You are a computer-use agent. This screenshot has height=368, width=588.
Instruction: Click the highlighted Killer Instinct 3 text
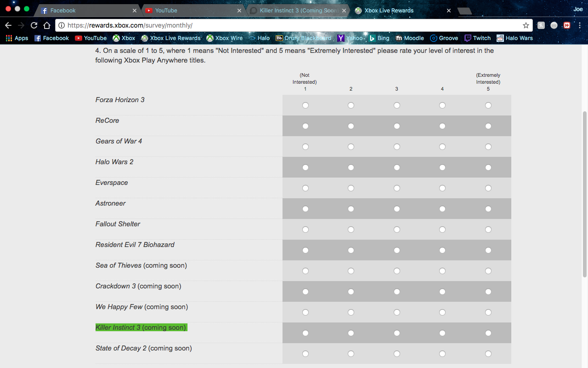point(141,328)
